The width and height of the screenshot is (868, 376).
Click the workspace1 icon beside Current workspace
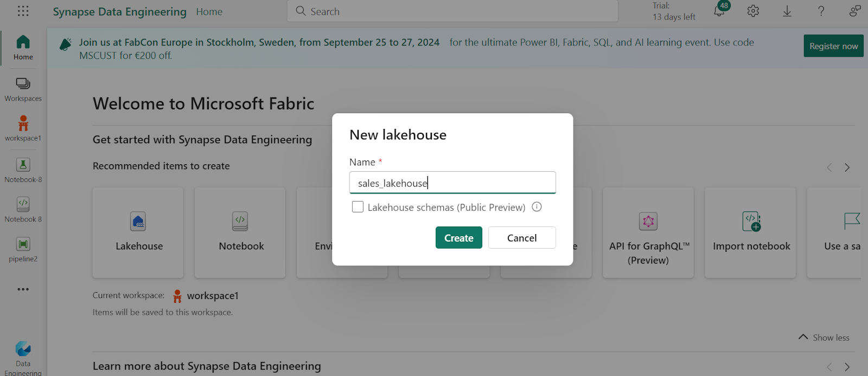click(177, 296)
